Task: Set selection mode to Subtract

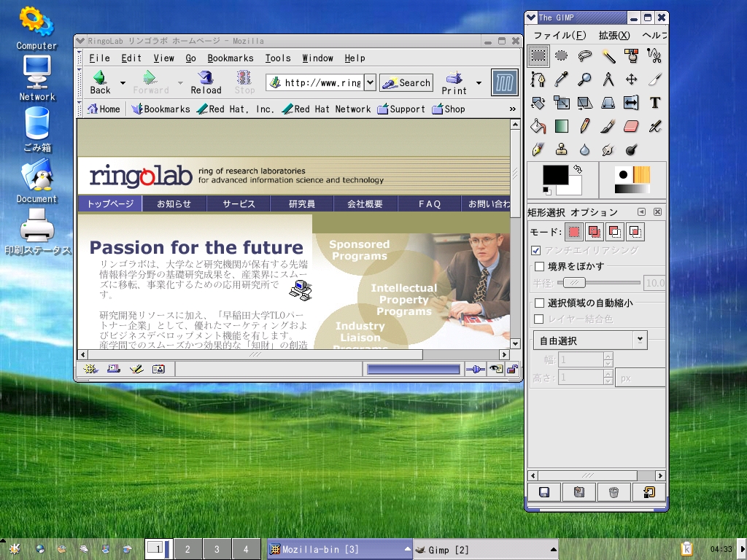Action: coord(614,232)
